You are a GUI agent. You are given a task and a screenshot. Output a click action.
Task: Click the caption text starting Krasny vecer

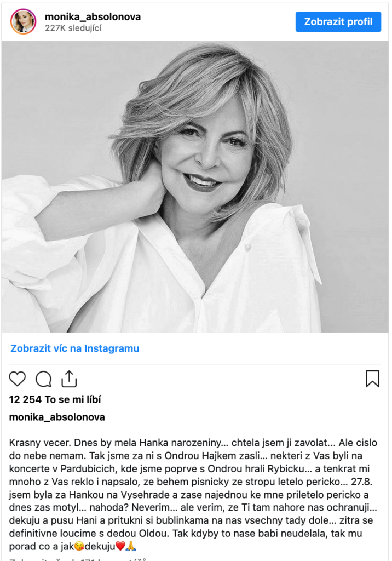click(193, 495)
